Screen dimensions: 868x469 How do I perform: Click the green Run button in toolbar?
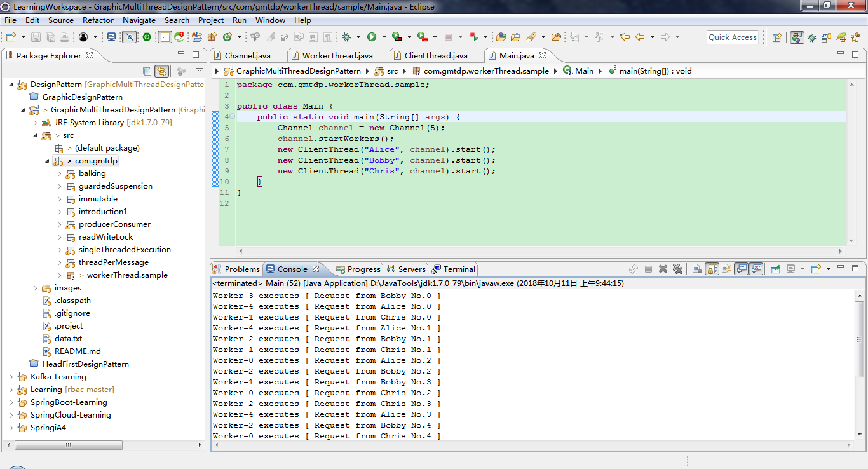[372, 37]
